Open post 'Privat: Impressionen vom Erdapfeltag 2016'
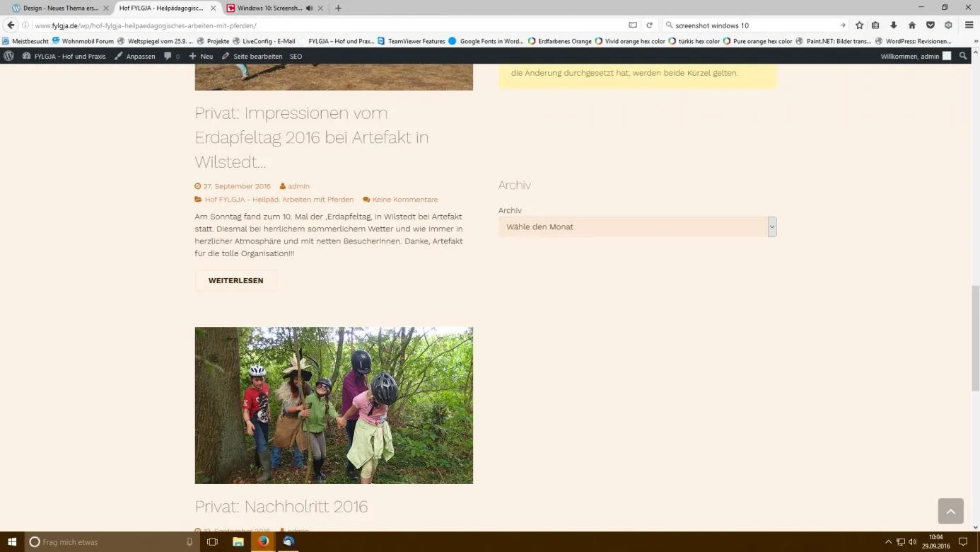The width and height of the screenshot is (980, 552). (x=312, y=137)
